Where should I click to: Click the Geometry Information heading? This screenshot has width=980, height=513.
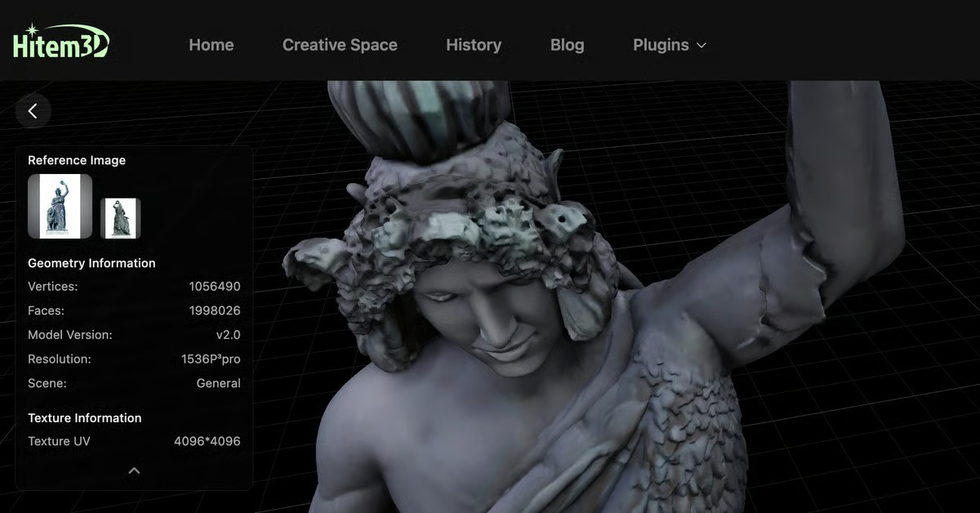tap(91, 263)
